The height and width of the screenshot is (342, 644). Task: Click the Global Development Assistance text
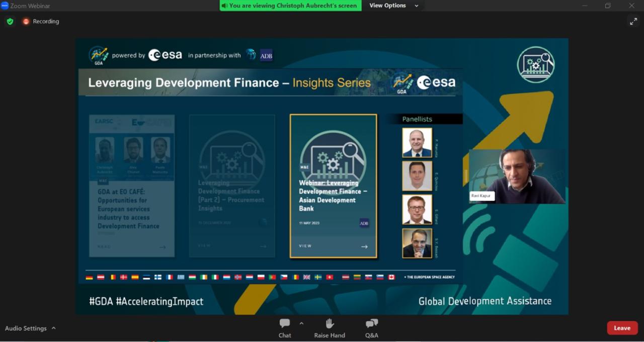click(485, 301)
